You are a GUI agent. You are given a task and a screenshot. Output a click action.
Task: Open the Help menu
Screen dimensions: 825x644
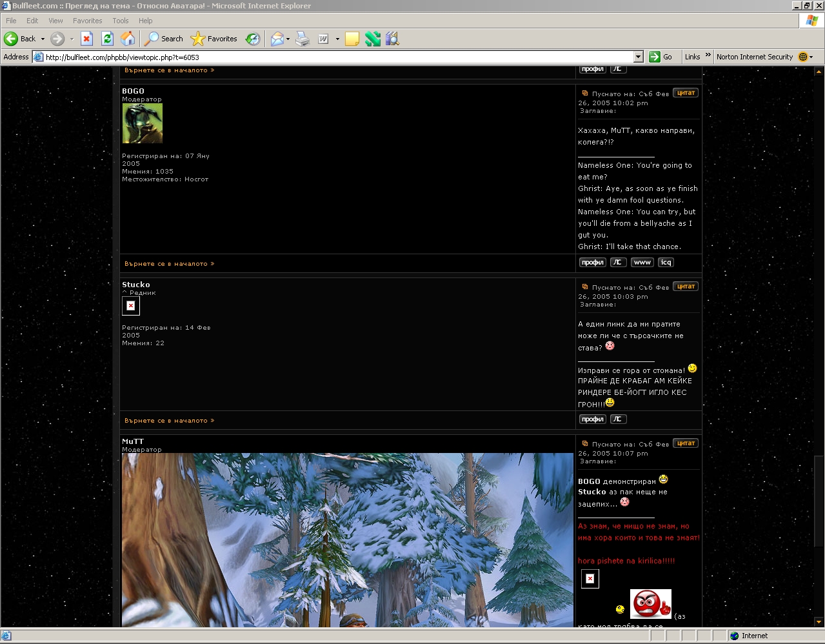tap(145, 21)
